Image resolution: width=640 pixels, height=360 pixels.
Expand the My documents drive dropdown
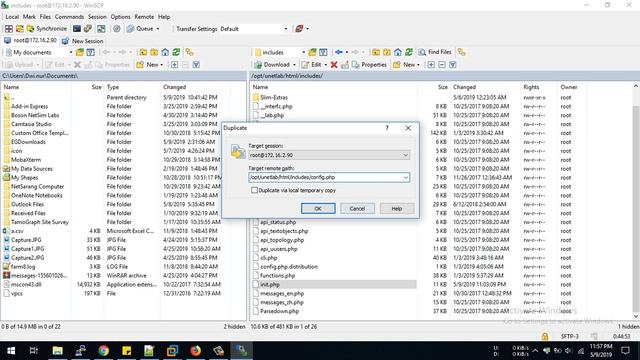pos(71,52)
